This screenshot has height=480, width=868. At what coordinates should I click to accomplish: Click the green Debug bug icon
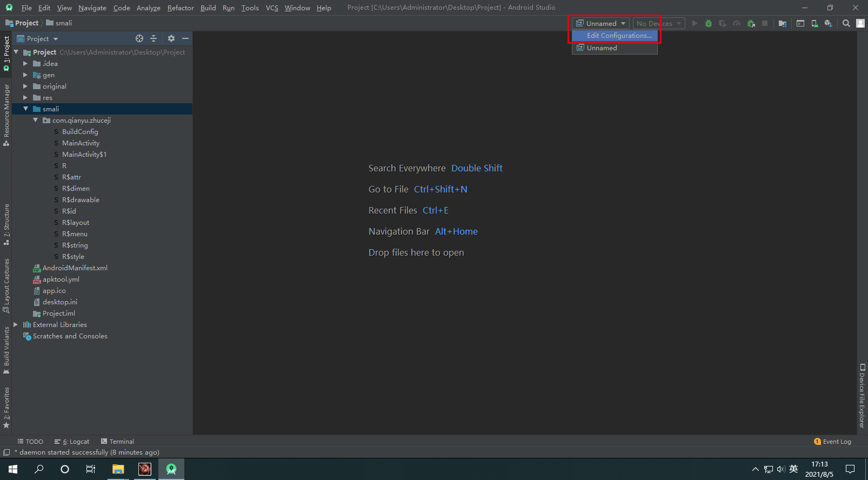point(709,23)
